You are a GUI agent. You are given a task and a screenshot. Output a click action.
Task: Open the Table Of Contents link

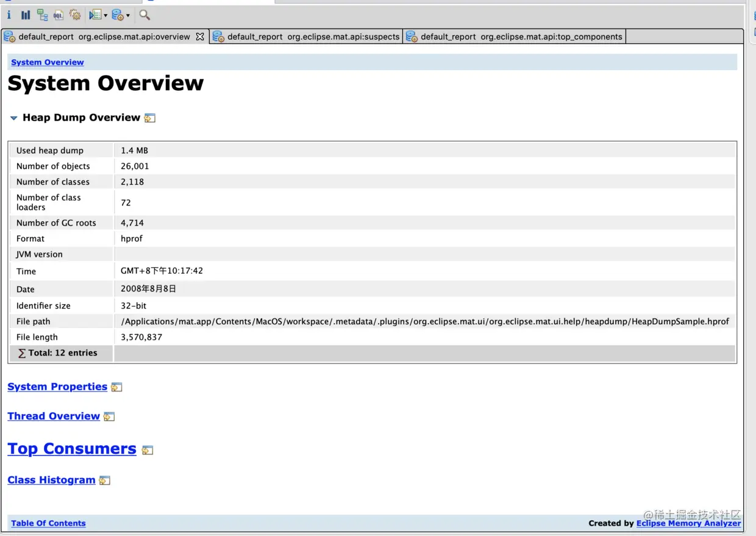(x=48, y=523)
